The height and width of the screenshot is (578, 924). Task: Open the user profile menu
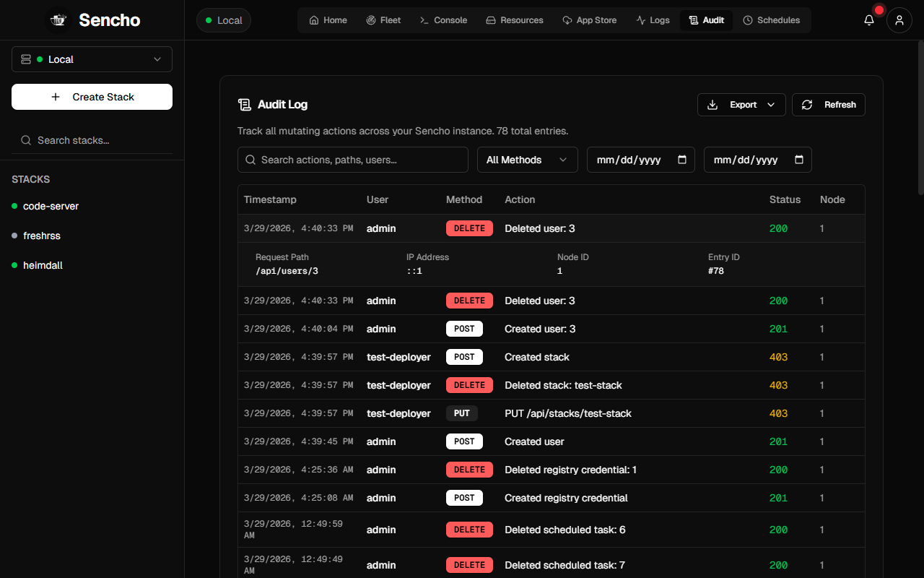coord(899,20)
